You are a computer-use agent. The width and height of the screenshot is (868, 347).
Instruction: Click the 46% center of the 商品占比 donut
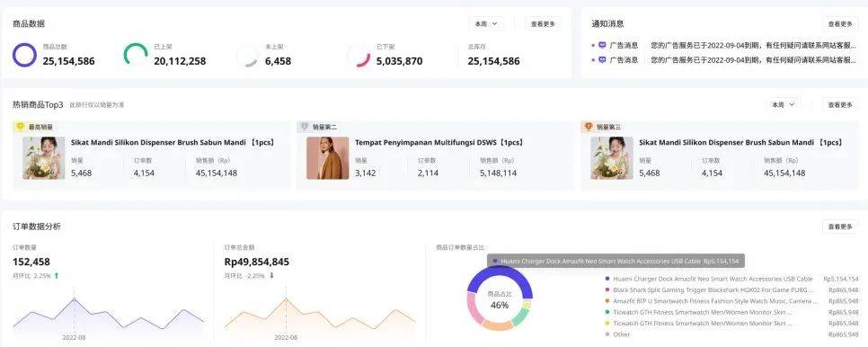[x=500, y=305]
